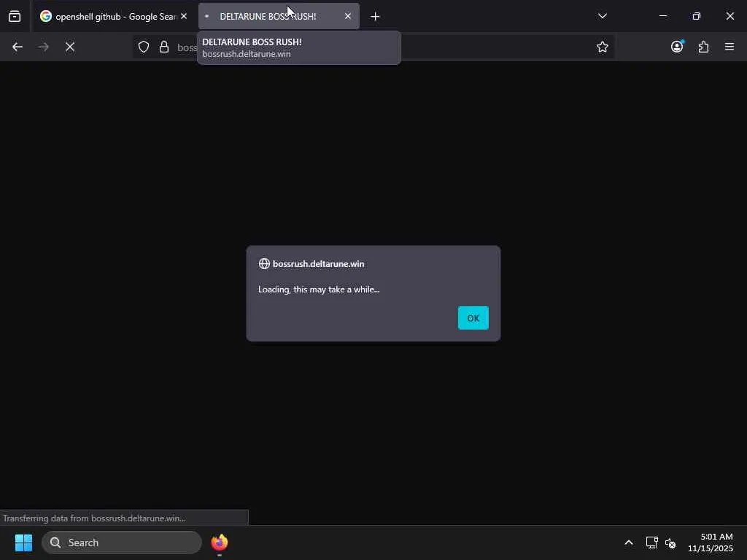The image size is (747, 560).
Task: Click the Firefox taskbar icon
Action: (220, 542)
